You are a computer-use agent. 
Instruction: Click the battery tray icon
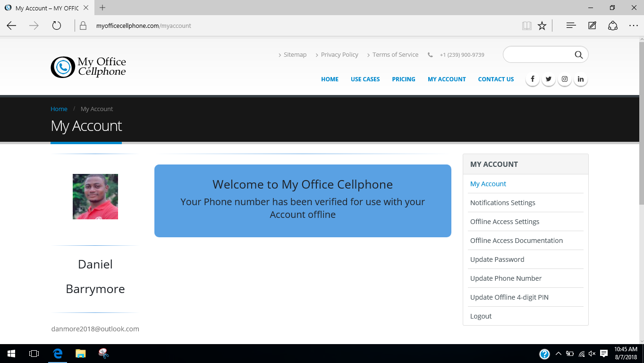(570, 354)
